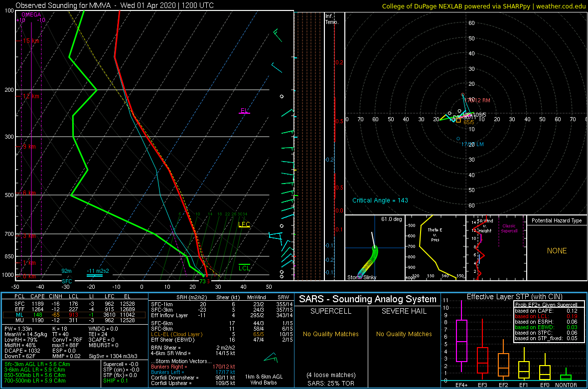
Task: Click the SUPERCELL column header in SARS
Action: [330, 312]
